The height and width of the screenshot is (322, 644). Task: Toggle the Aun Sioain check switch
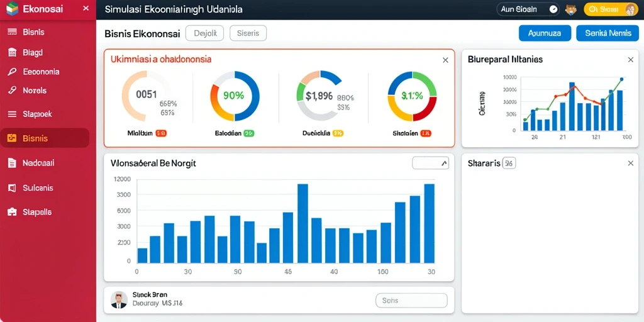click(553, 9)
